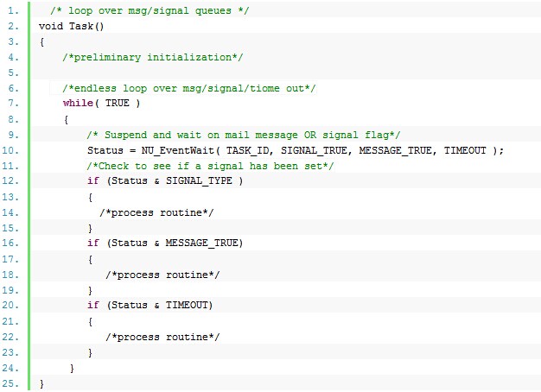
Task: Click the "void Task()" function declaration
Action: pos(71,26)
